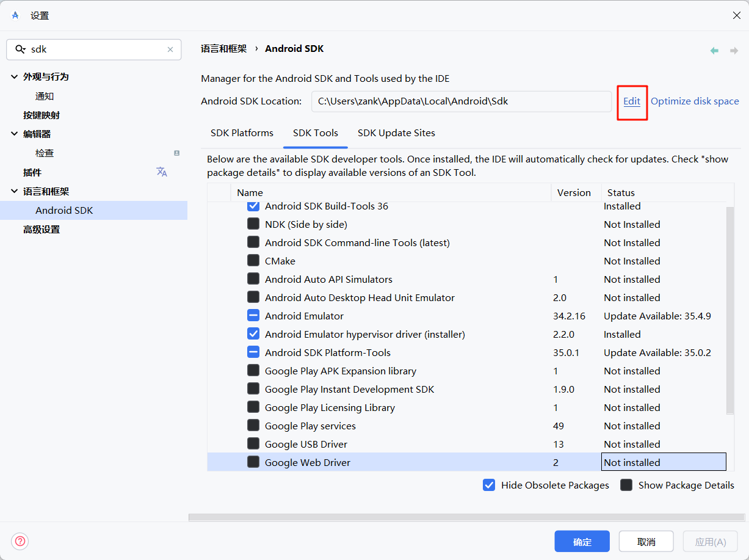This screenshot has width=749, height=560.
Task: Uncheck Hide Obsolete Packages
Action: click(489, 485)
